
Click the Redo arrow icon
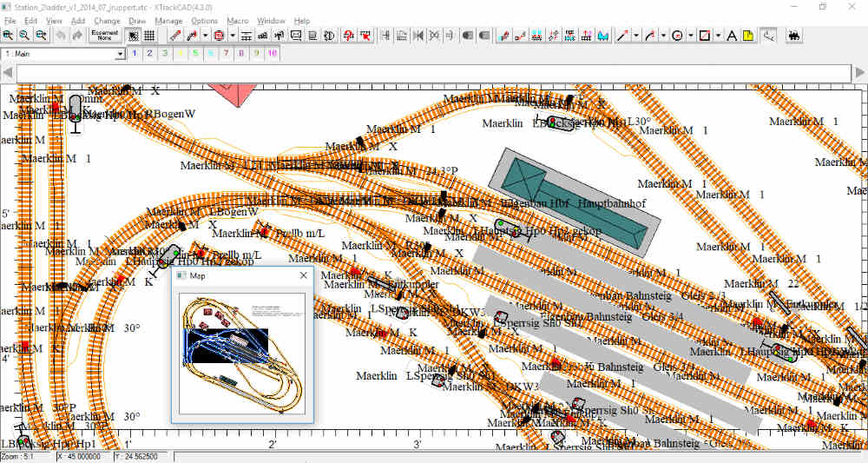pos(77,36)
